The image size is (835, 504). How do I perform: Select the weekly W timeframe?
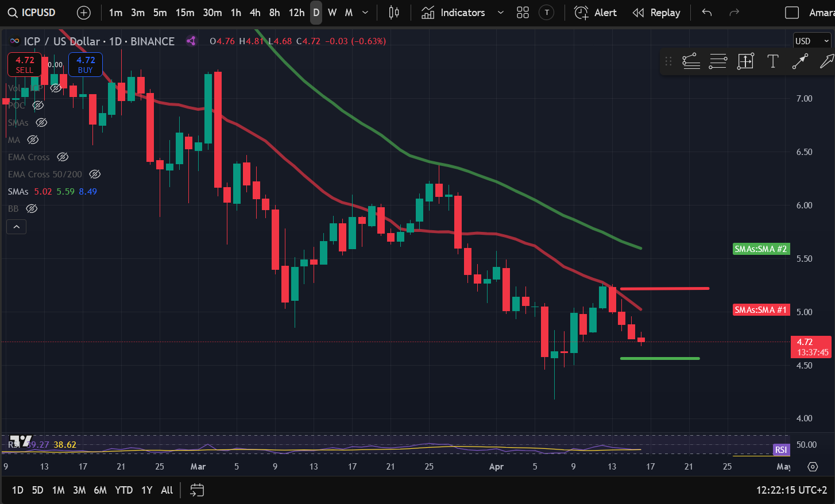pyautogui.click(x=332, y=13)
